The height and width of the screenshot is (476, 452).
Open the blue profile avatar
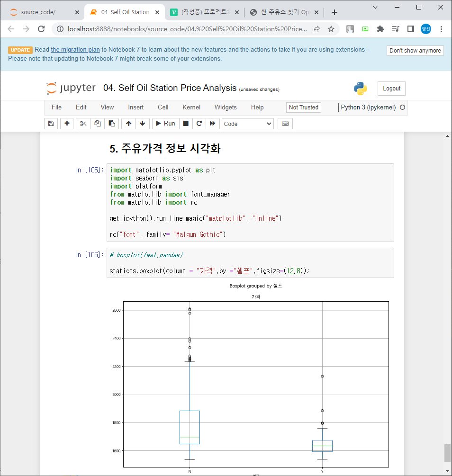coord(426,29)
